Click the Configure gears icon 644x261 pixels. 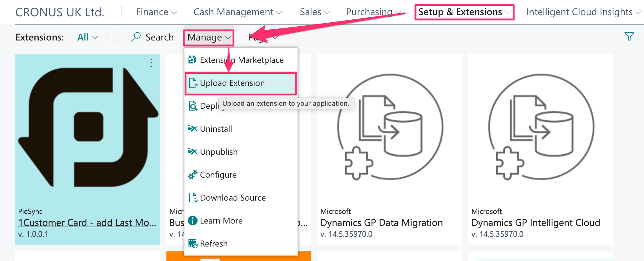[x=192, y=175]
